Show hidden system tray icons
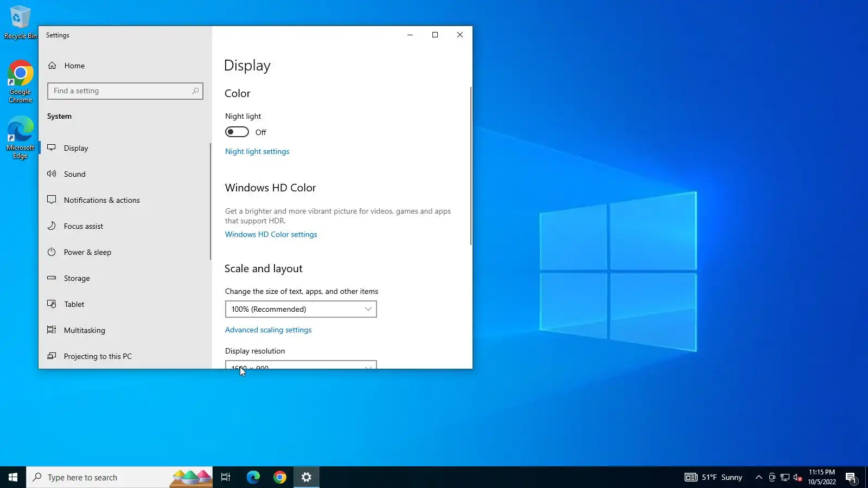 pyautogui.click(x=759, y=477)
